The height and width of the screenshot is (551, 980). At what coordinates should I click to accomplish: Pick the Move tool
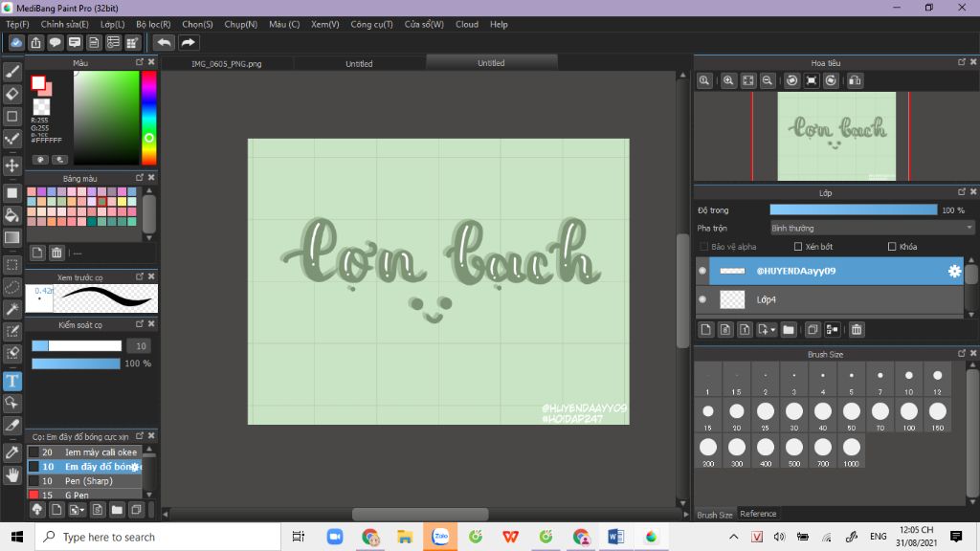pos(11,165)
